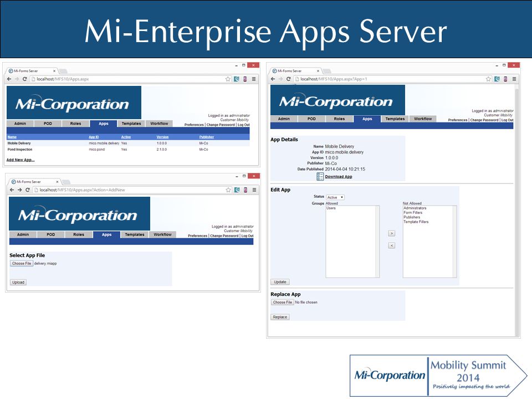Open POD tab in top-left Apps list window
Viewport: 532px width, 399px height.
[48, 124]
